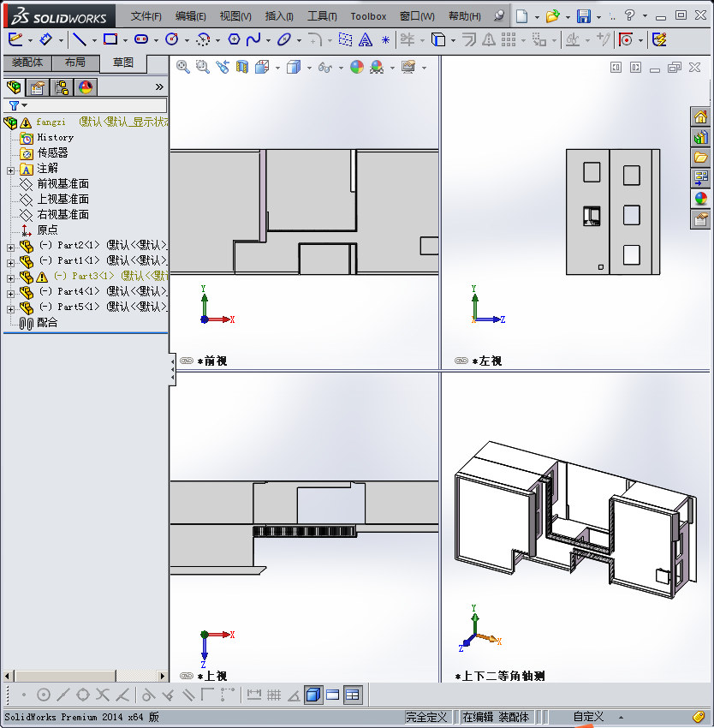
Task: Open Design Library in task pane
Action: point(700,137)
